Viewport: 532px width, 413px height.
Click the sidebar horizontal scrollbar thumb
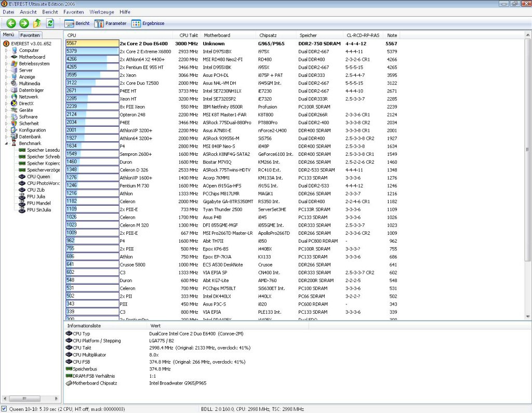pyautogui.click(x=24, y=398)
